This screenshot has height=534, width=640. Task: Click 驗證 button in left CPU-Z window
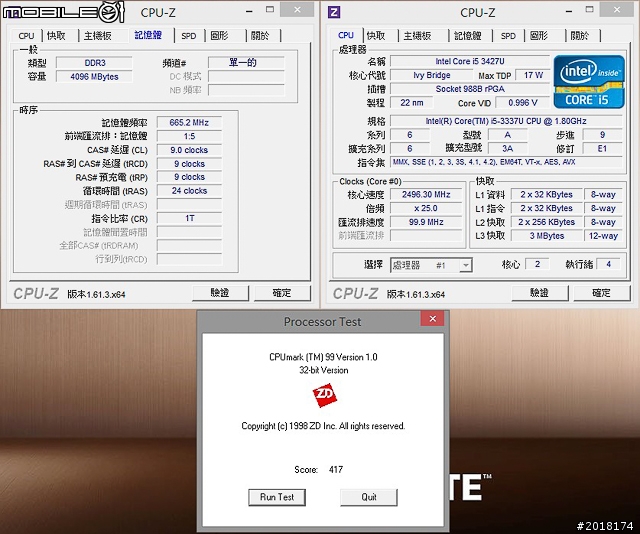pos(220,293)
